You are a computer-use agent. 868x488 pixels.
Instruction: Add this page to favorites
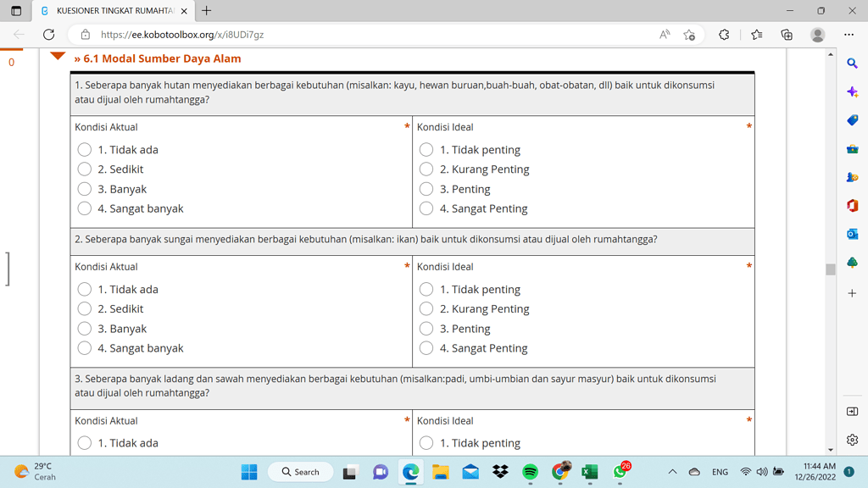tap(689, 36)
